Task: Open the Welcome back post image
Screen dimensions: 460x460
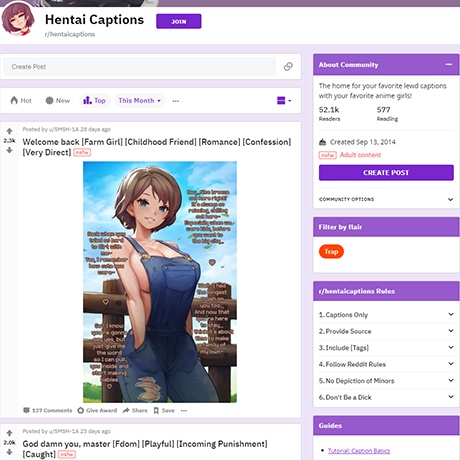Action: [x=160, y=282]
